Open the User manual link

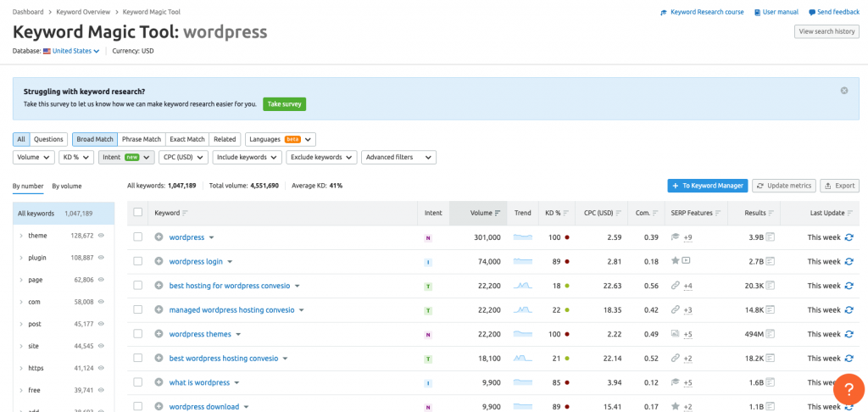776,12
